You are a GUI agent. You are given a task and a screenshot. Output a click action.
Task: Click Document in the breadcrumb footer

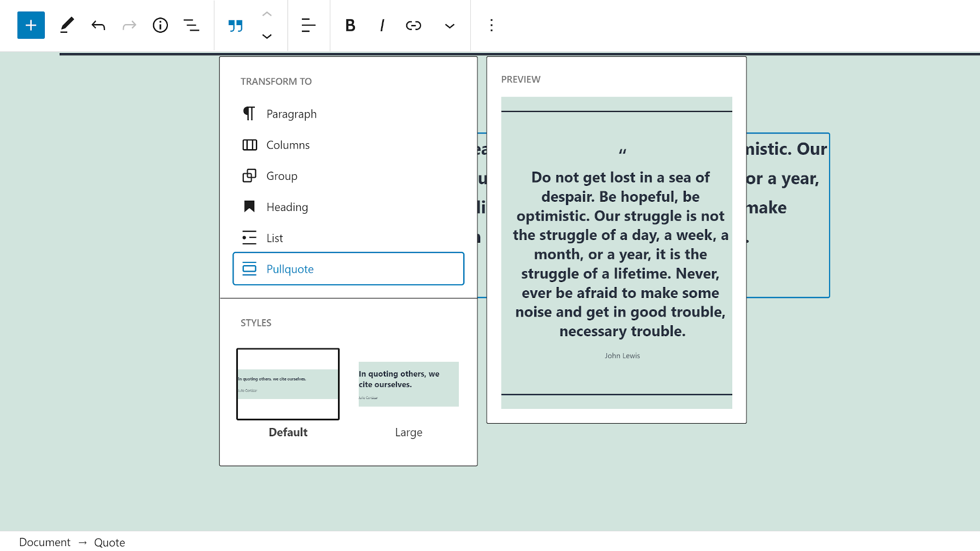(45, 542)
